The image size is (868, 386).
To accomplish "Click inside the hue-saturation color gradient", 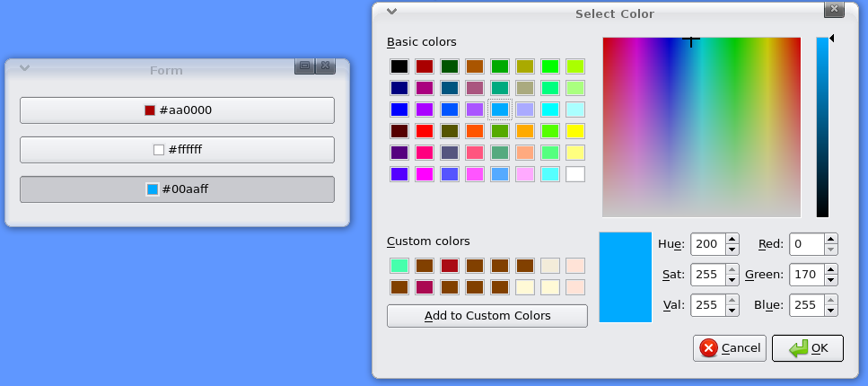I will point(701,127).
